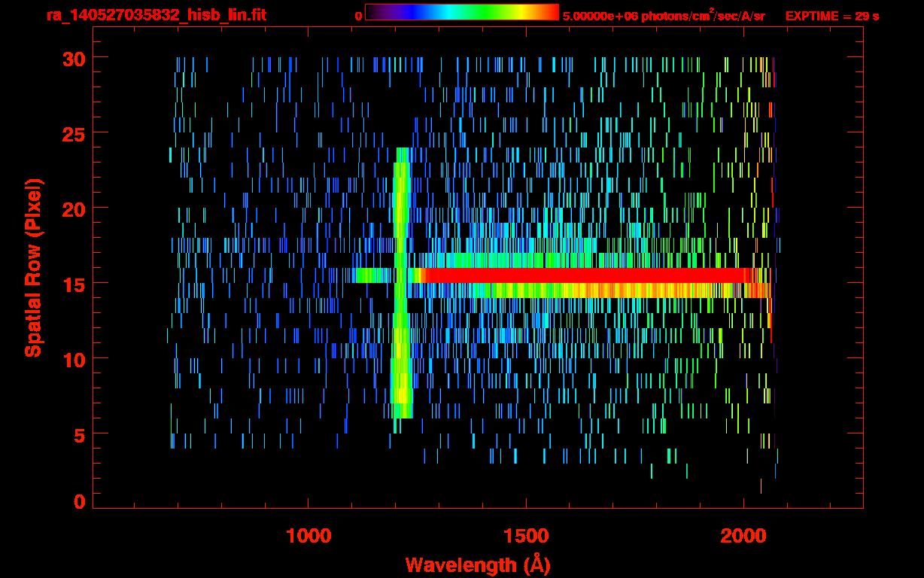Click the y-axis tick label 20
The height and width of the screenshot is (578, 924).
73,208
